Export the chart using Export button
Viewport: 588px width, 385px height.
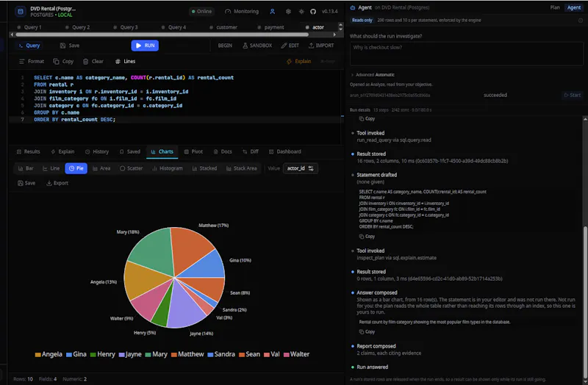(x=57, y=183)
